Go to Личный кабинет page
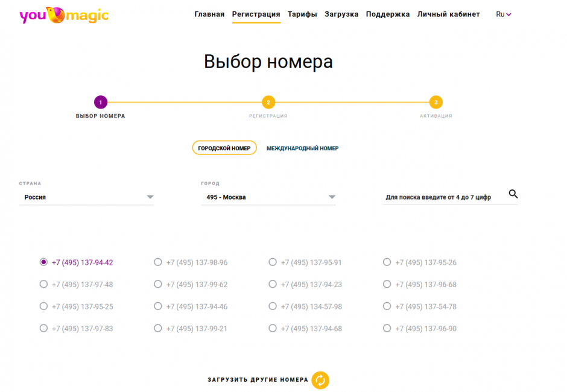Image resolution: width=567 pixels, height=392 pixels. click(x=448, y=14)
